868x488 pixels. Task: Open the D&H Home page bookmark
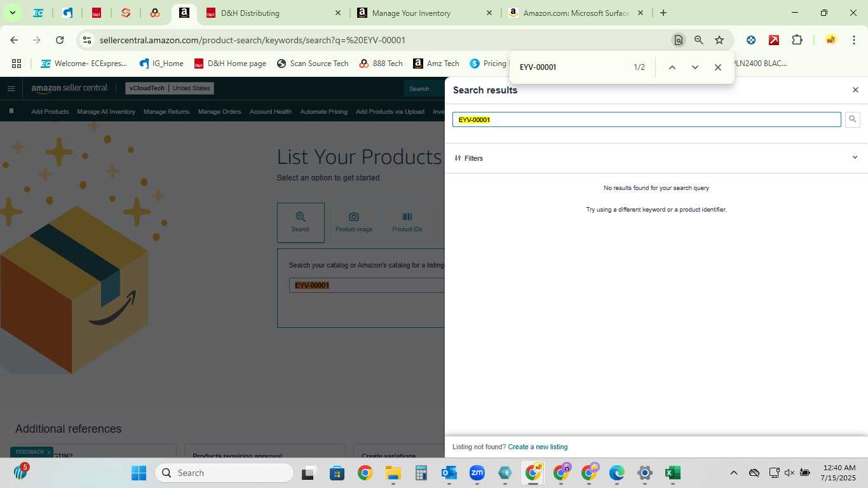(230, 64)
